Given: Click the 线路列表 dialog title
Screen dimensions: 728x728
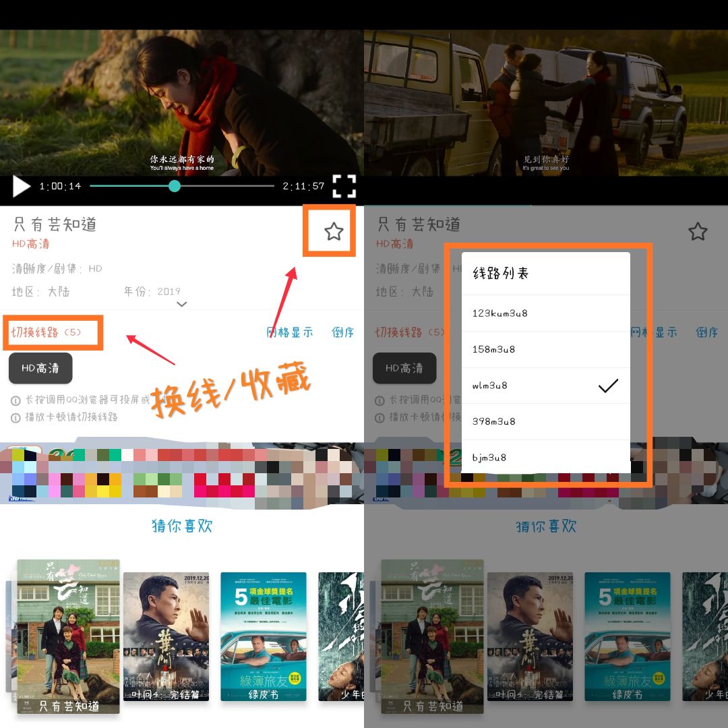Looking at the screenshot, I should pos(500,273).
